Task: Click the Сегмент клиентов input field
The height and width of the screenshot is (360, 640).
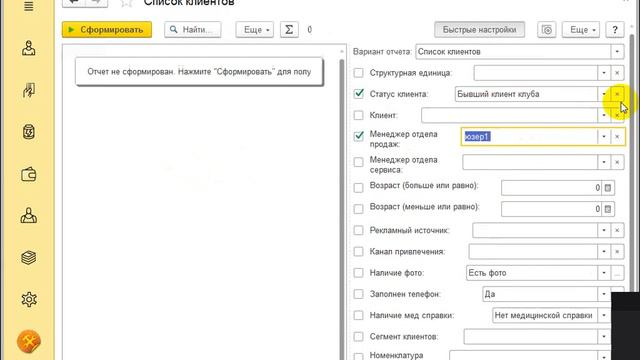Action: (531, 337)
